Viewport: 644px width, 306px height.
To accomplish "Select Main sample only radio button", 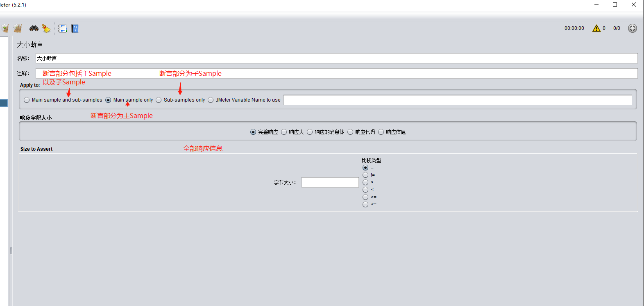I will point(108,100).
